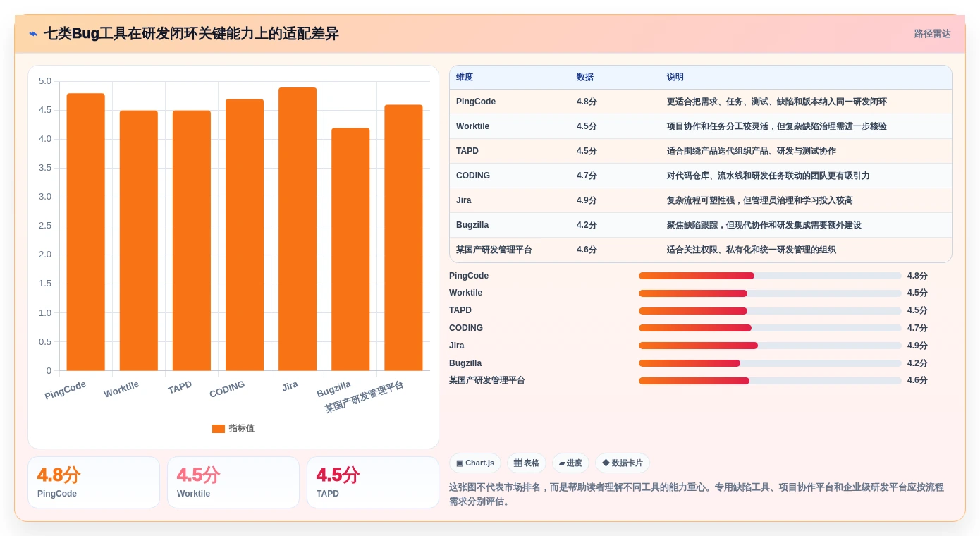
Task: Click the description starting 聚焦缺陷跟踪
Action: 764,225
